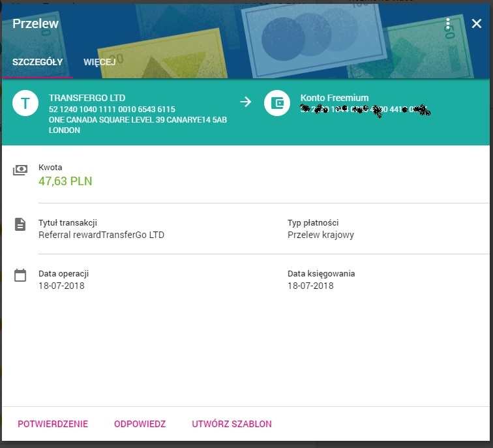Click the Data operacji label
This screenshot has width=493, height=448.
(63, 273)
